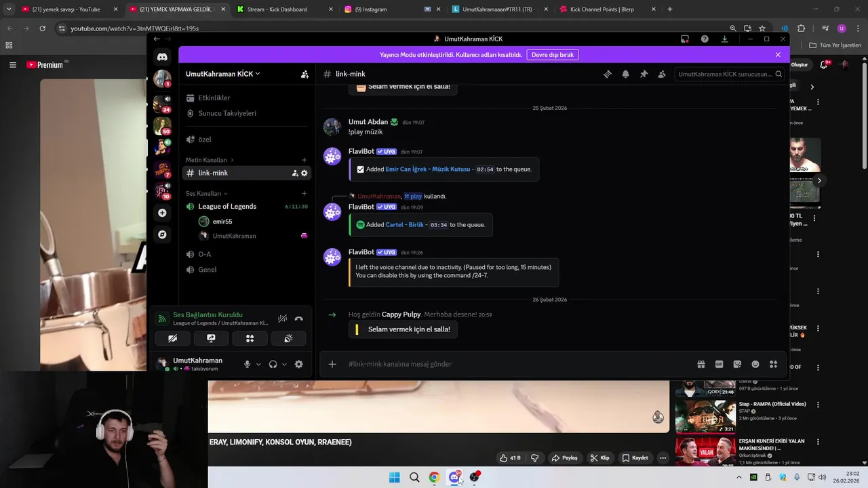Screen dimensions: 868x488
Task: Open Chrome tab search dropdown arrow
Action: click(9, 9)
